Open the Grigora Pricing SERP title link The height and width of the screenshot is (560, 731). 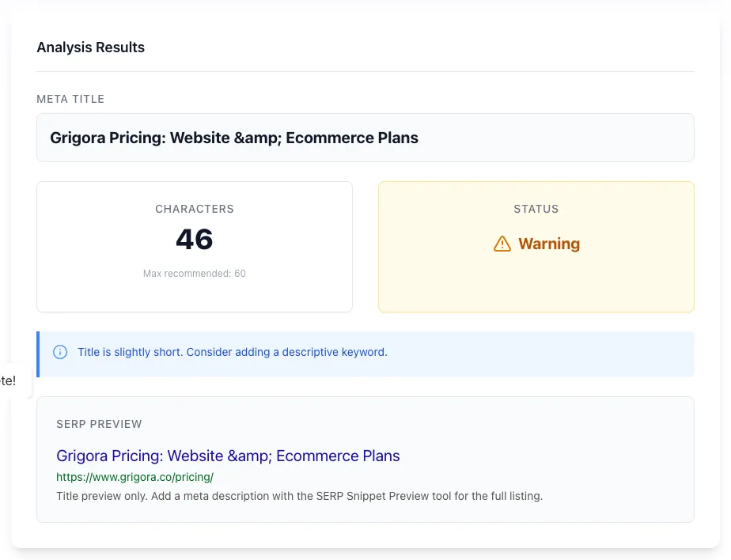pos(228,456)
